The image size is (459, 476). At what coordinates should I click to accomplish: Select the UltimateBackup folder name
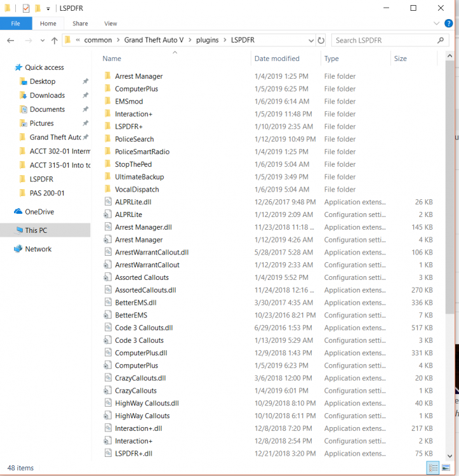pos(139,176)
